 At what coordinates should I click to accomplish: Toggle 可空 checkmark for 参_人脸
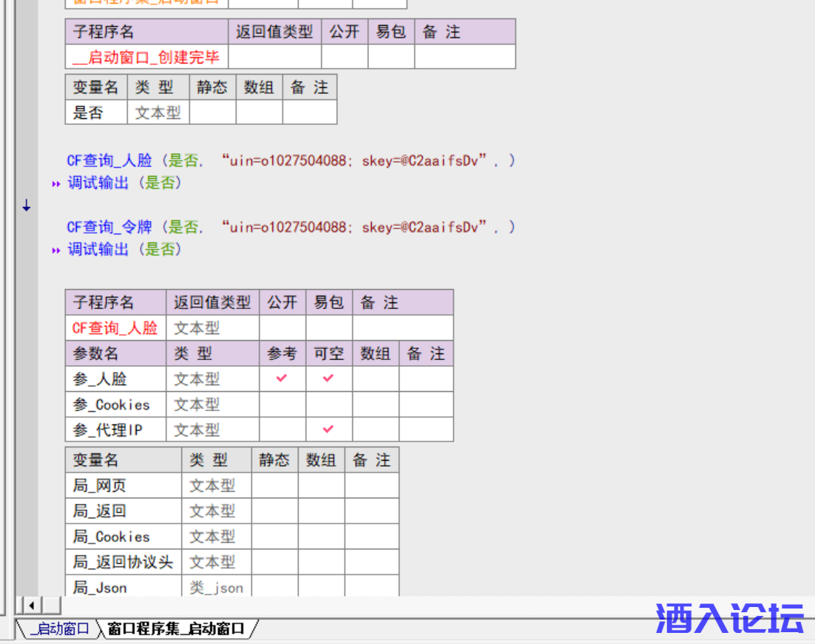click(x=328, y=379)
